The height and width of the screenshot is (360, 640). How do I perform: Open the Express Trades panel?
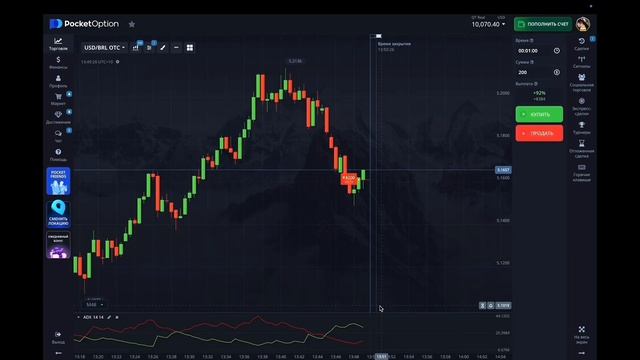click(582, 107)
